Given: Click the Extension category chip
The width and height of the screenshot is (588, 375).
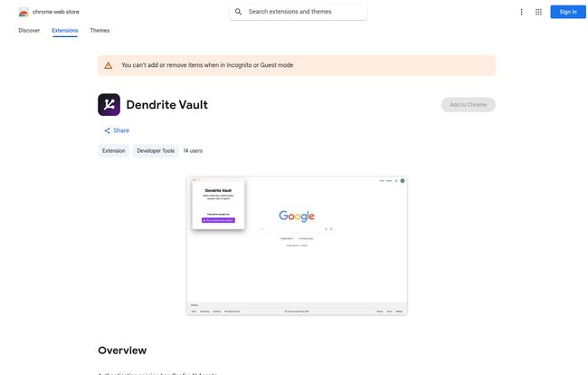Looking at the screenshot, I should click(114, 151).
